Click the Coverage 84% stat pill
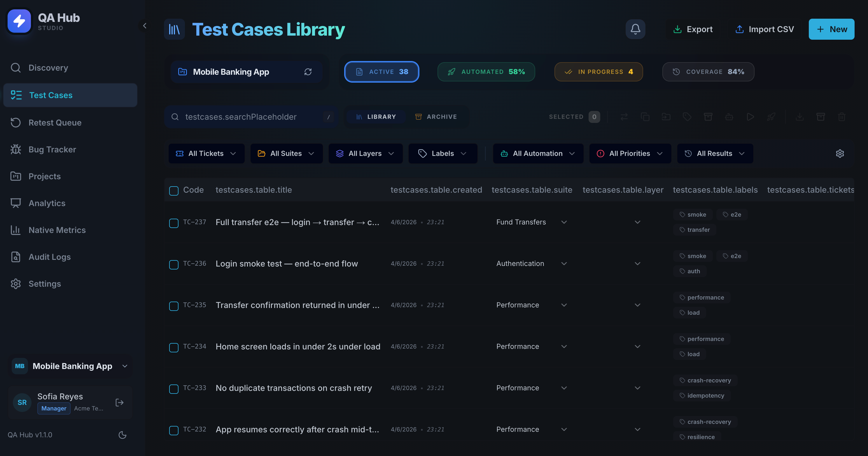This screenshot has height=456, width=868. [708, 72]
